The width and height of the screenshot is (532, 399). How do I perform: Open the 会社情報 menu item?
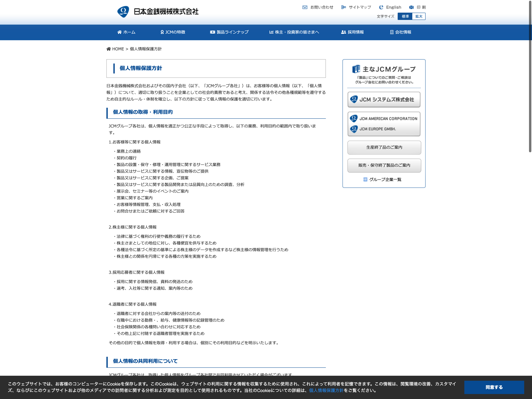point(400,32)
